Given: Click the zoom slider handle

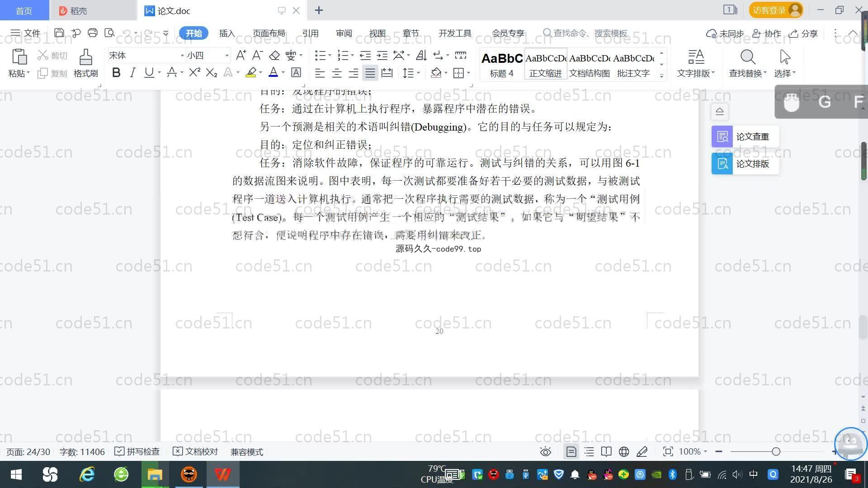Looking at the screenshot, I should (x=776, y=451).
